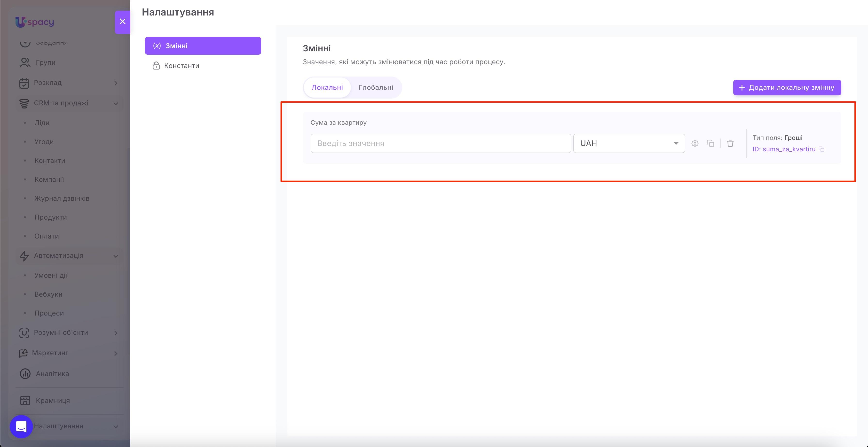
Task: Open Оплати in the sidebar
Action: [47, 236]
